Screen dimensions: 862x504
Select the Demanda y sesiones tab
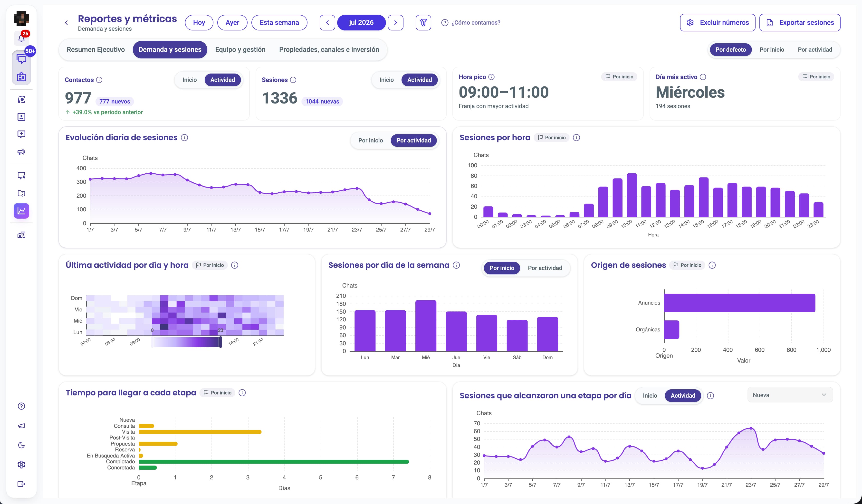(170, 50)
